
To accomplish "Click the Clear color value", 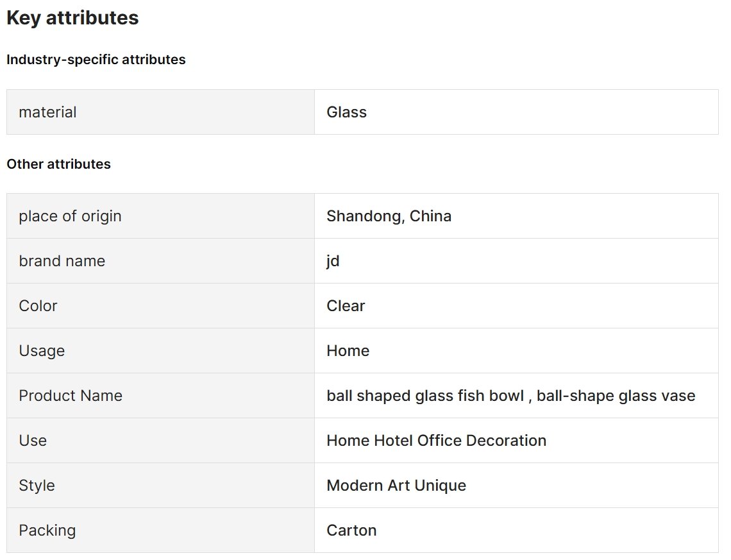I will point(346,306).
